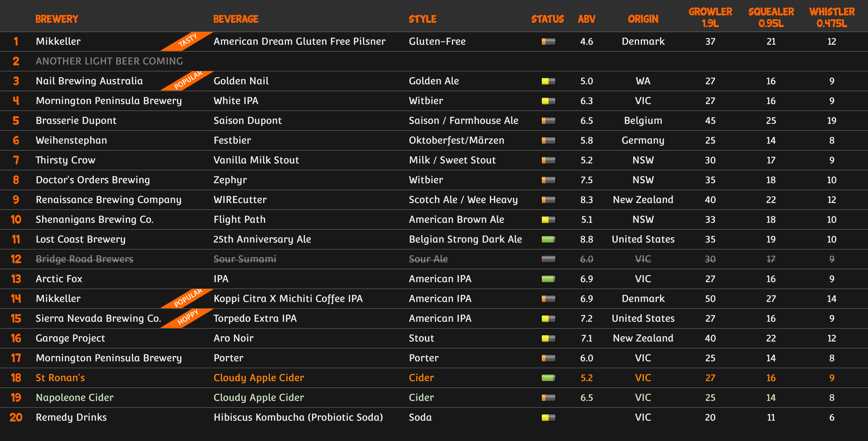Click the green status icon for Lost Coast 25th Anniversary Ale
This screenshot has width=868, height=441.
click(x=548, y=239)
